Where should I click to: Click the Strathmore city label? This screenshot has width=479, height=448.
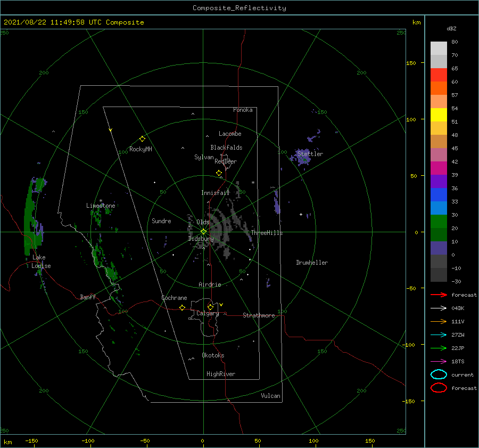[259, 315]
